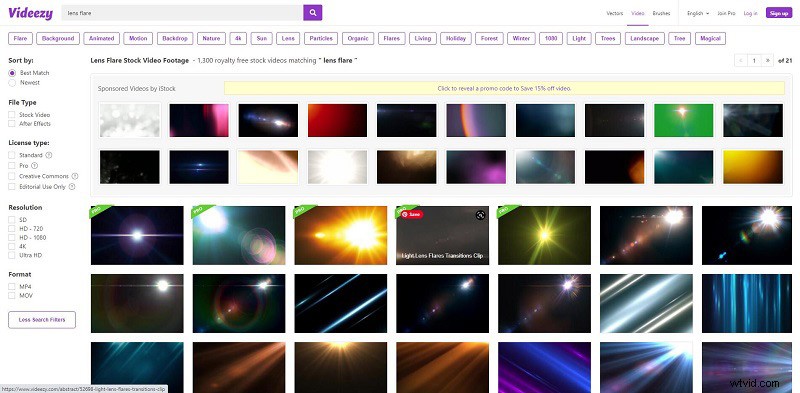The image size is (800, 393).
Task: Open the yellow-green star flare thumbnail
Action: (x=544, y=235)
